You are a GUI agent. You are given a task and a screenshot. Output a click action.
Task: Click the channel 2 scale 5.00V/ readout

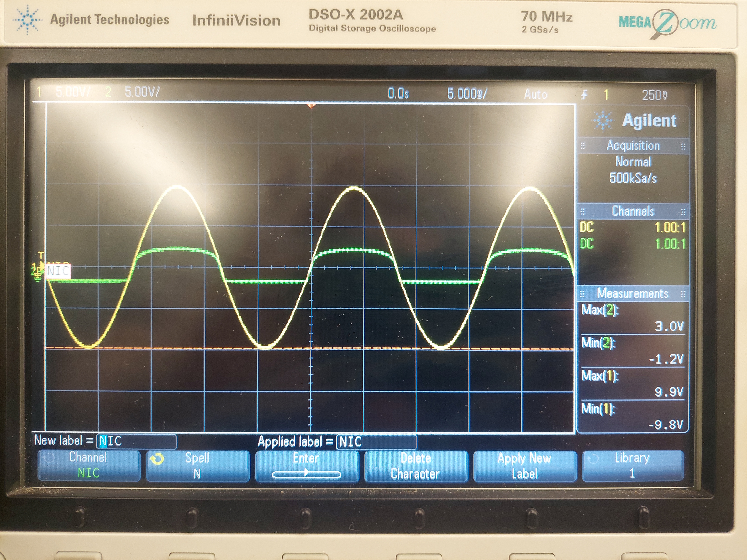click(x=142, y=92)
